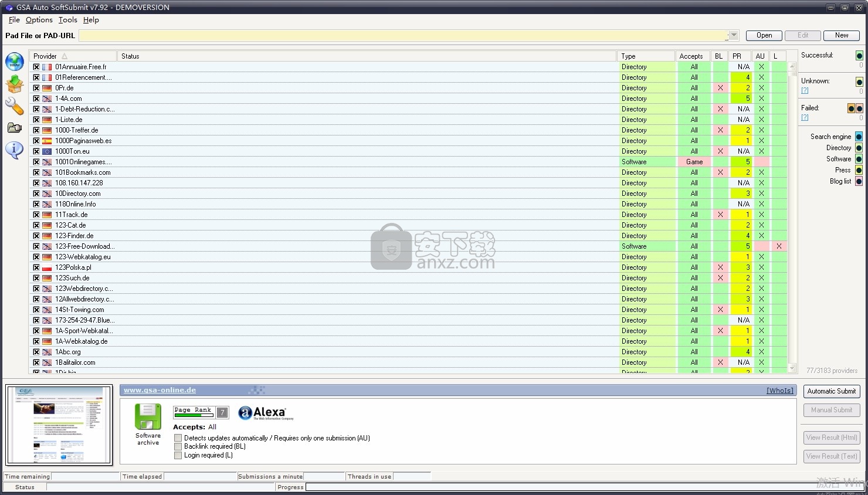This screenshot has height=495, width=868.
Task: Check Backlink required (BL) checkbox
Action: pyautogui.click(x=178, y=446)
